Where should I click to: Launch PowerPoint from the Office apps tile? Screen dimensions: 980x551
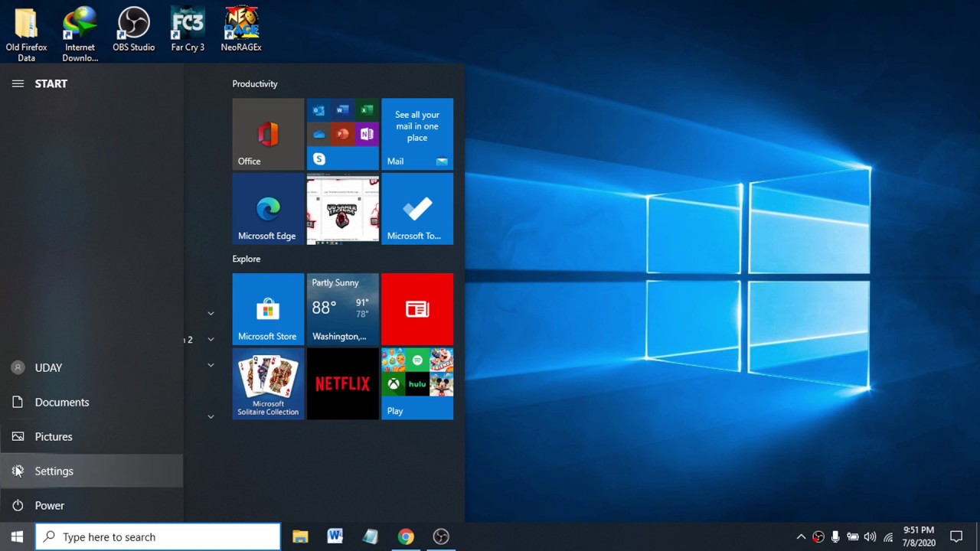pyautogui.click(x=342, y=134)
